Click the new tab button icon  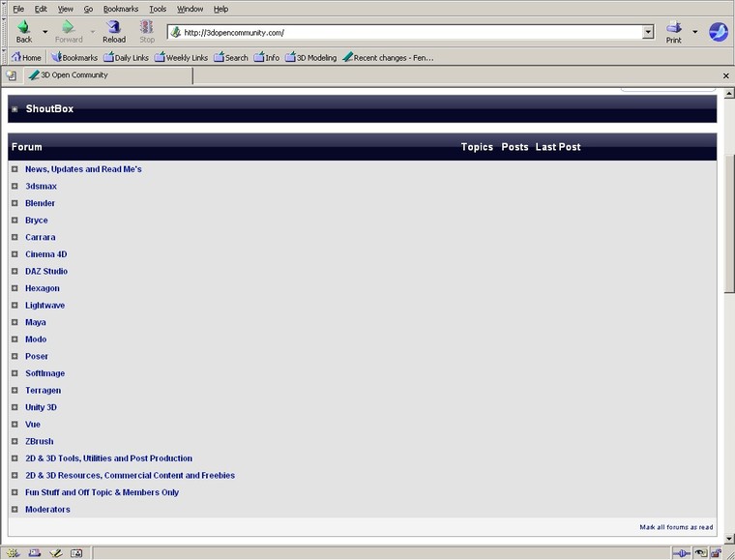[12, 75]
